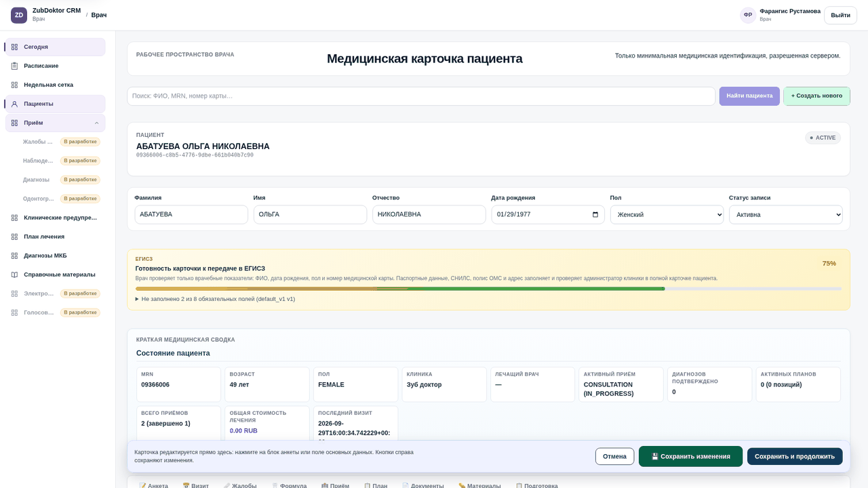Click the patient UUID text

(x=195, y=155)
